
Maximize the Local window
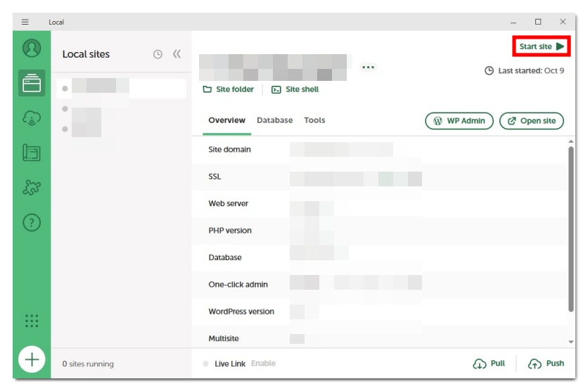(538, 22)
